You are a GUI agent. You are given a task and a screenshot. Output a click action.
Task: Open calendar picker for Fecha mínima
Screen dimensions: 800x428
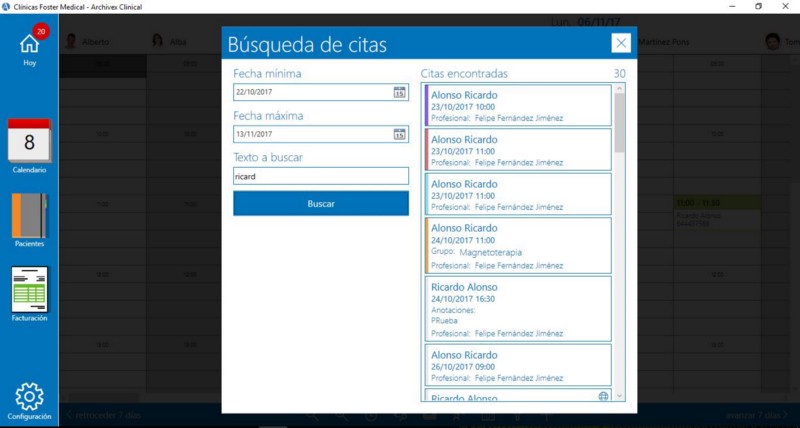point(399,92)
